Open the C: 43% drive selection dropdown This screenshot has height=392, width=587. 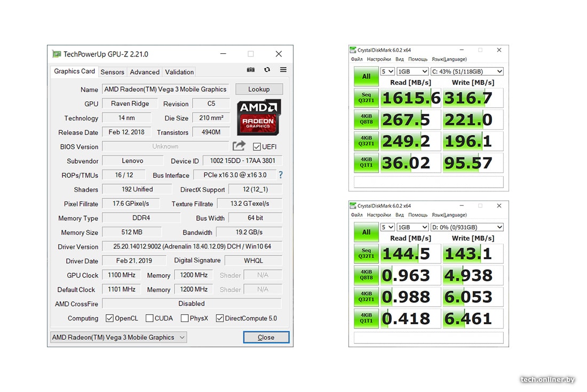pyautogui.click(x=467, y=71)
